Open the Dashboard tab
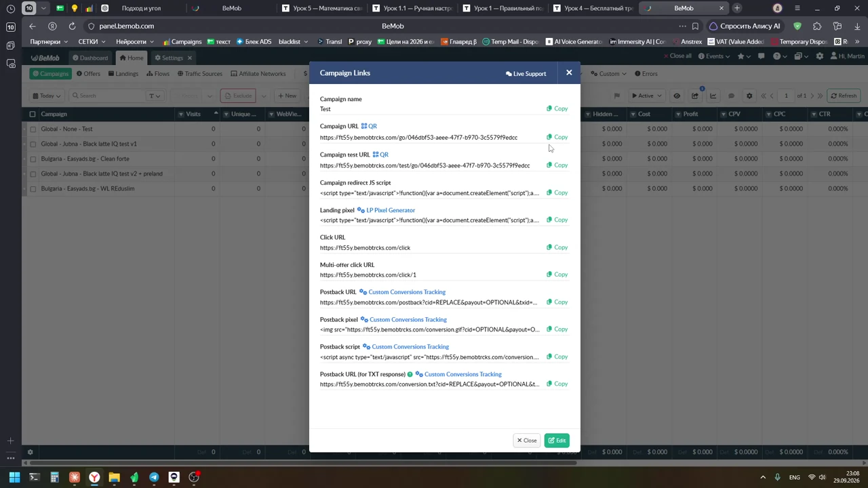The image size is (868, 488). (90, 58)
